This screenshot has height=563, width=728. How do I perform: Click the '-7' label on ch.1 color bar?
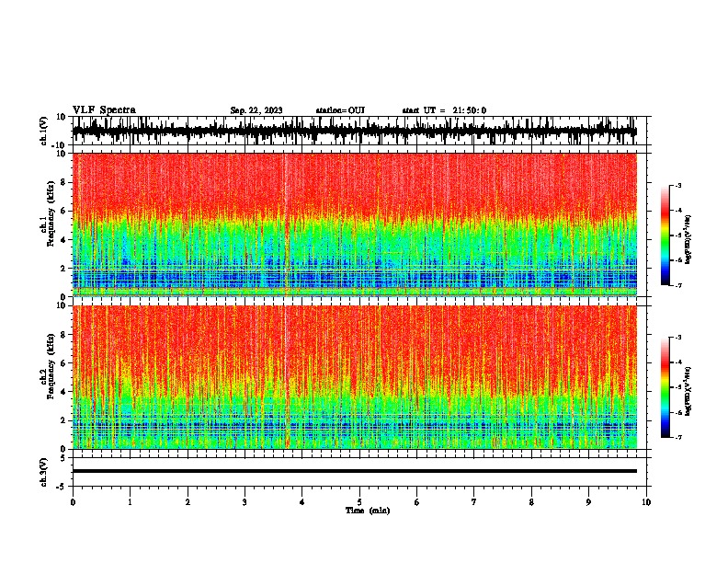coord(678,285)
